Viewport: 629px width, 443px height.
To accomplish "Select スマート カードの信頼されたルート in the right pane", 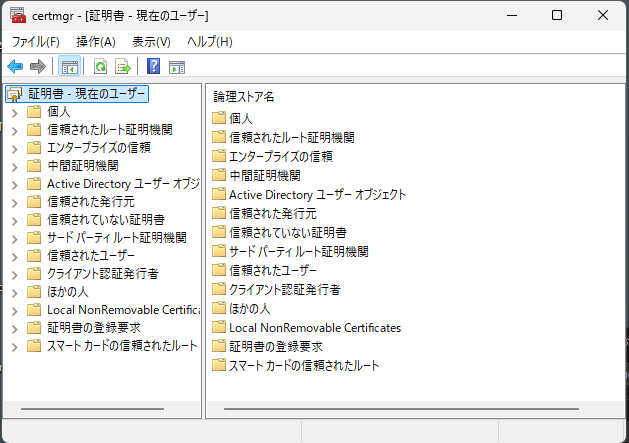I will [x=304, y=366].
